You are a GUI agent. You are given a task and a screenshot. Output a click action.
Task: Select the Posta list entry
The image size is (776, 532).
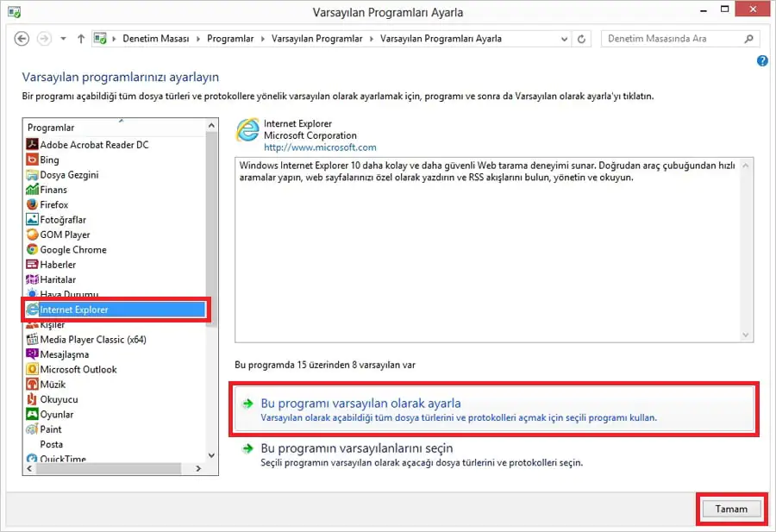(x=52, y=444)
